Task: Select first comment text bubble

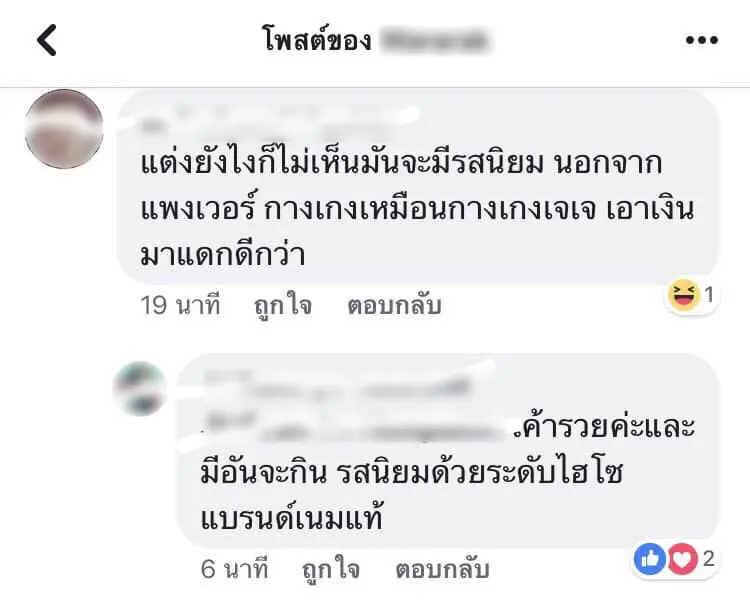Action: 418,188
